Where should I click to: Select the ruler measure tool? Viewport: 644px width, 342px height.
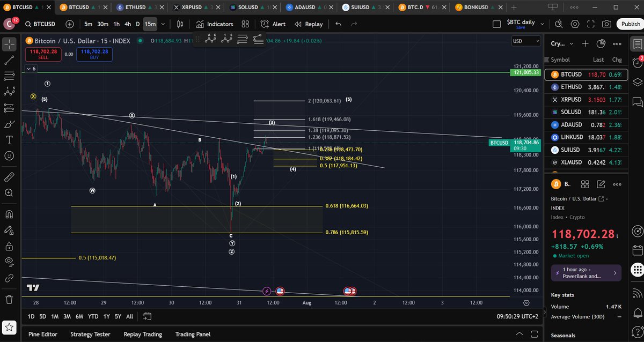click(x=9, y=177)
